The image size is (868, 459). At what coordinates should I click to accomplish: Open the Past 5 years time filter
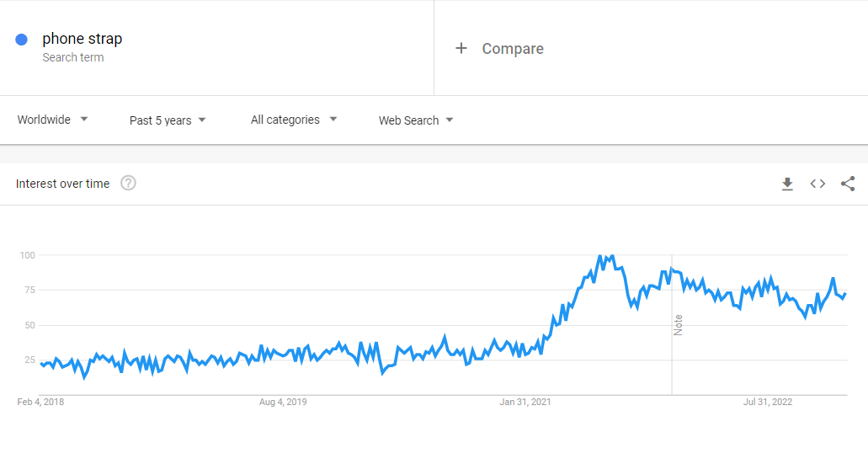(168, 120)
